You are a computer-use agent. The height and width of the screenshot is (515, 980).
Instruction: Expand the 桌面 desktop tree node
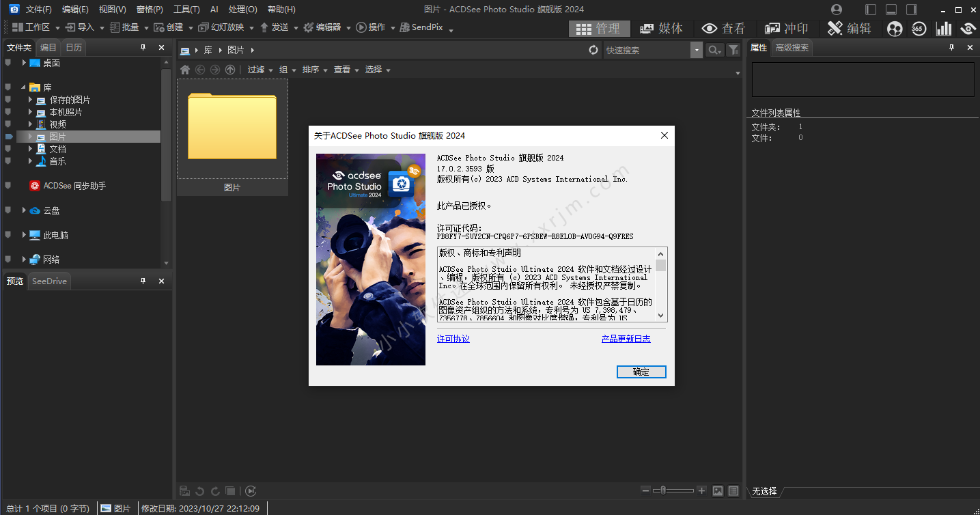[24, 63]
